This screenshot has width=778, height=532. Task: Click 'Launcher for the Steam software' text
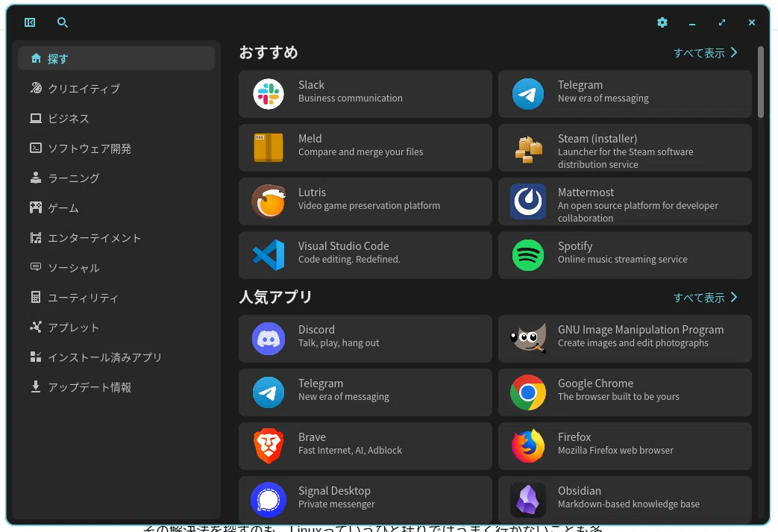tap(625, 152)
